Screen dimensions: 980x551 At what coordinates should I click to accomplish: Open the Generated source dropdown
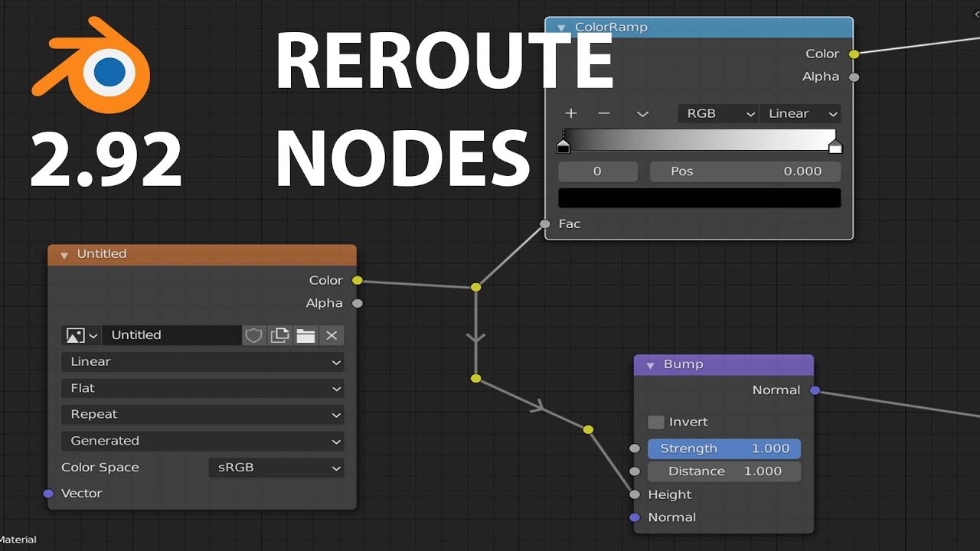[x=203, y=441]
